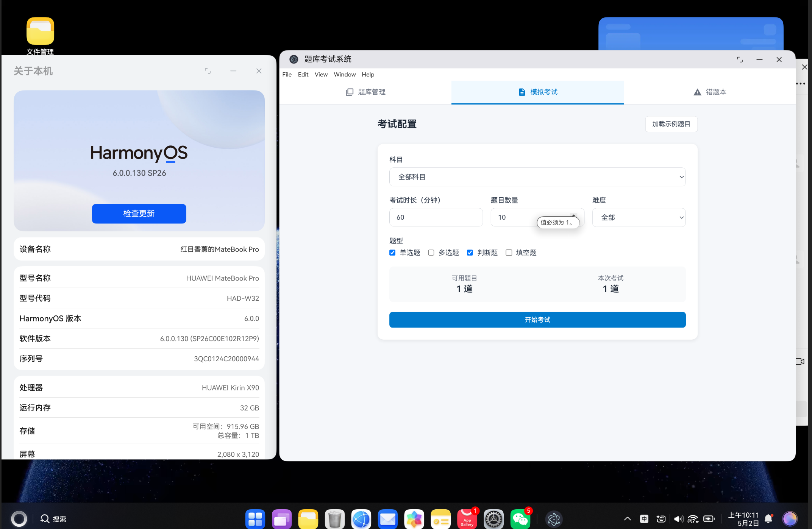Image resolution: width=812 pixels, height=529 pixels.
Task: Click the 处理器 value HUAWEI Kirin X90
Action: (230, 388)
